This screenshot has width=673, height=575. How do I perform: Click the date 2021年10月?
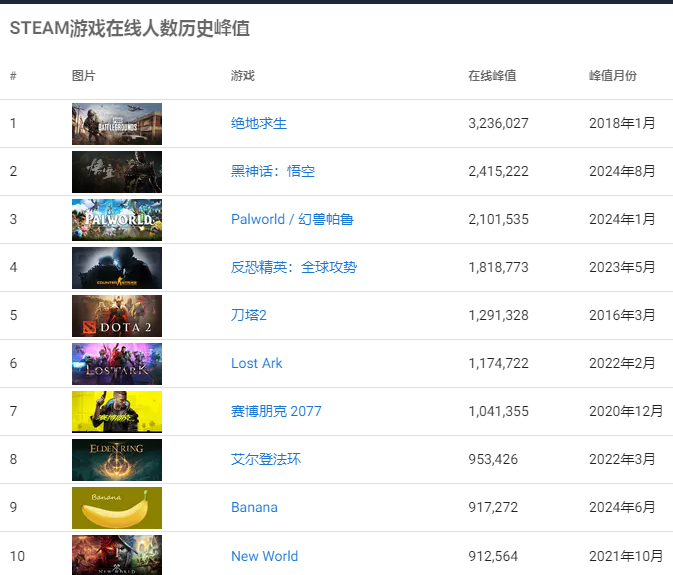[626, 556]
